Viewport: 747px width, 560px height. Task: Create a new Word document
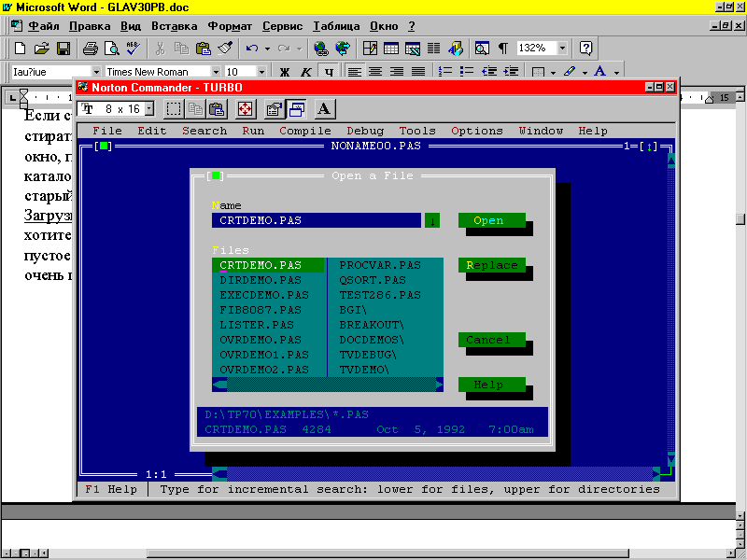[x=20, y=49]
